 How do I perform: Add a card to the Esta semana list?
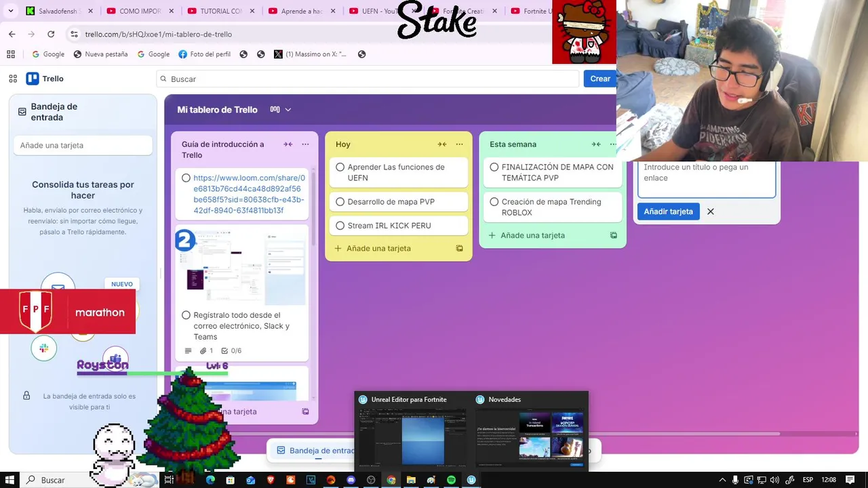click(x=532, y=235)
